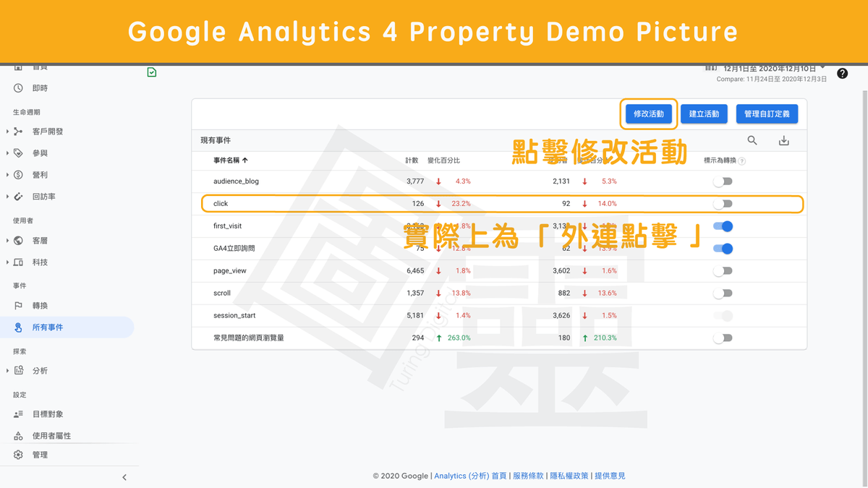This screenshot has height=488, width=868.
Task: Click the 計數 column header
Action: [412, 160]
